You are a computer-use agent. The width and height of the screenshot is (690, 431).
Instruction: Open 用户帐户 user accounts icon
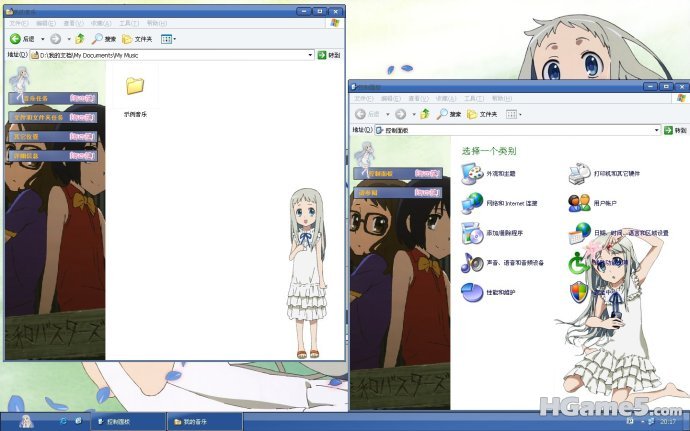click(579, 203)
